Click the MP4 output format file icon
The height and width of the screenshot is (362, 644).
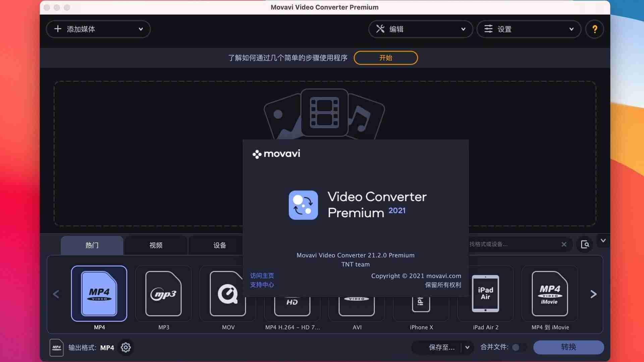click(x=57, y=348)
